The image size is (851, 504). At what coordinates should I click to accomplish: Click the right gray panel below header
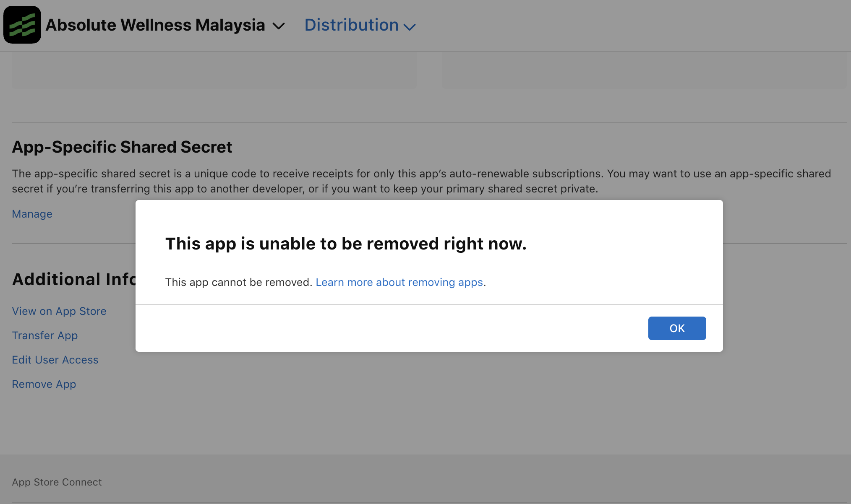[x=644, y=70]
